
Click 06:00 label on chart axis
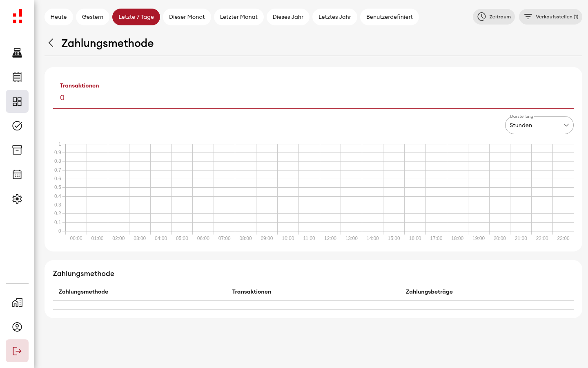tap(203, 238)
